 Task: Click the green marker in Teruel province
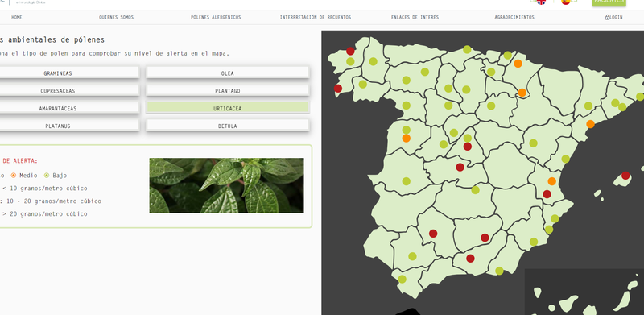tap(533, 143)
